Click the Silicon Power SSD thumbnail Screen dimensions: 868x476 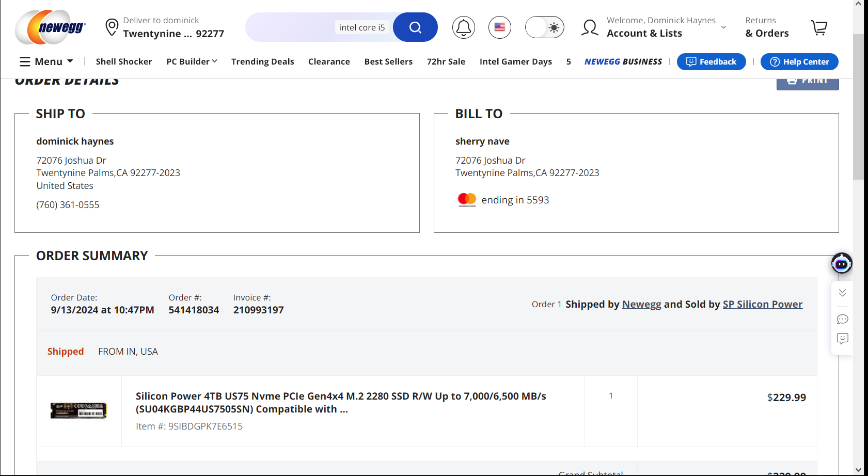[78, 410]
